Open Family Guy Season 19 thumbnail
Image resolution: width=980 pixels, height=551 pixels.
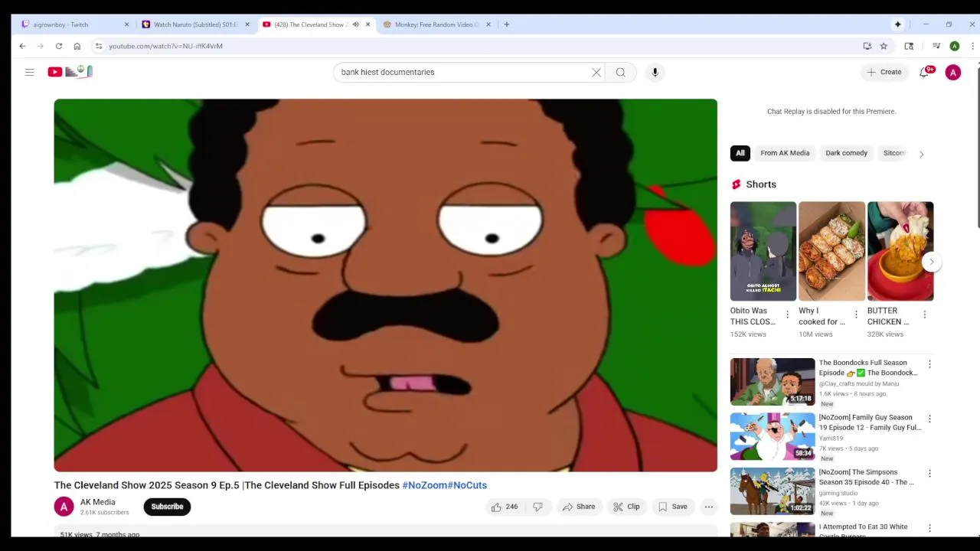coord(773,436)
